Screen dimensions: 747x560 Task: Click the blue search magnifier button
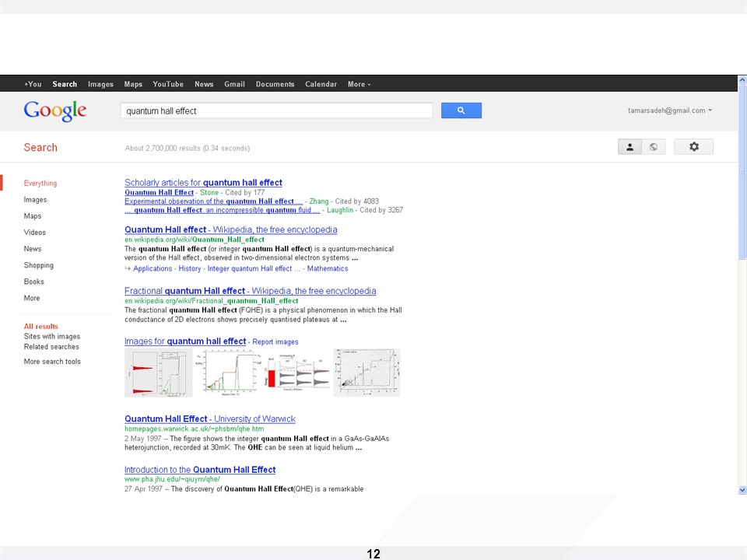pyautogui.click(x=461, y=110)
